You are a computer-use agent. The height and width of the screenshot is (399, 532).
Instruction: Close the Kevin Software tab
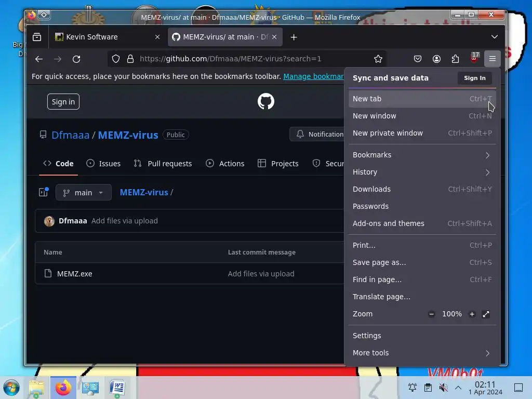[157, 37]
